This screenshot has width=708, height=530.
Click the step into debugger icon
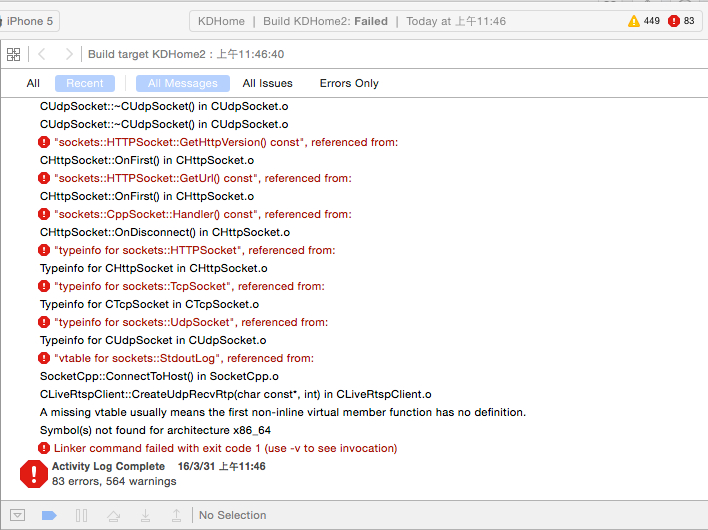click(x=145, y=515)
